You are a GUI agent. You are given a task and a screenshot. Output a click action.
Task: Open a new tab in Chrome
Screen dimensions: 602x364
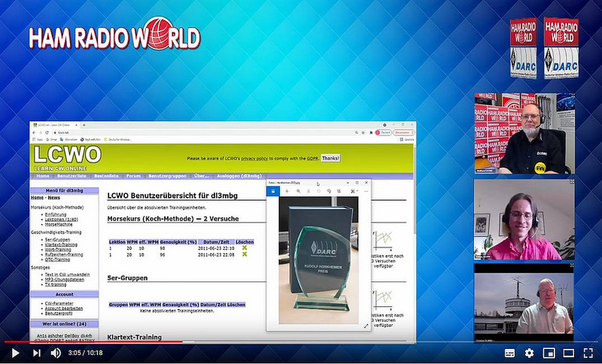click(x=84, y=125)
